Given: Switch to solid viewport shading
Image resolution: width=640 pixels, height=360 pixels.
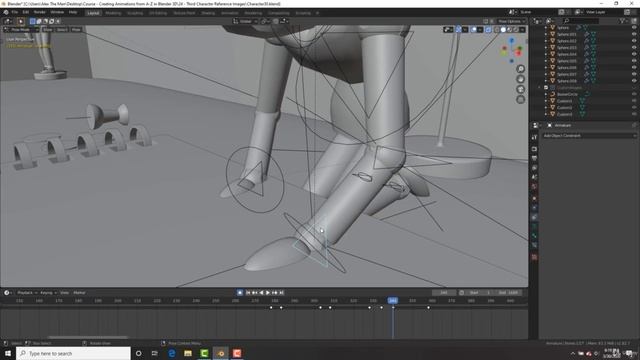Looking at the screenshot, I should 503,30.
